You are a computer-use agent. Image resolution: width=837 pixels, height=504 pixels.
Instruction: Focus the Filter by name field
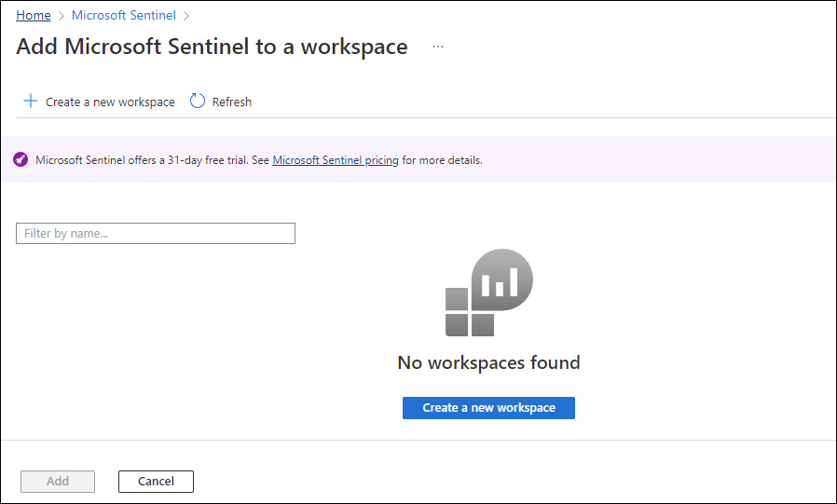pos(156,234)
